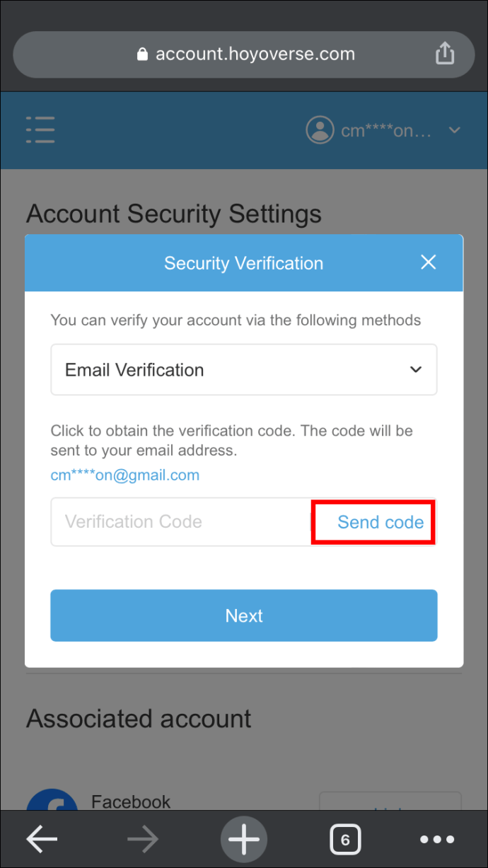The width and height of the screenshot is (488, 868).
Task: Open the hamburger menu icon
Action: pos(40,130)
